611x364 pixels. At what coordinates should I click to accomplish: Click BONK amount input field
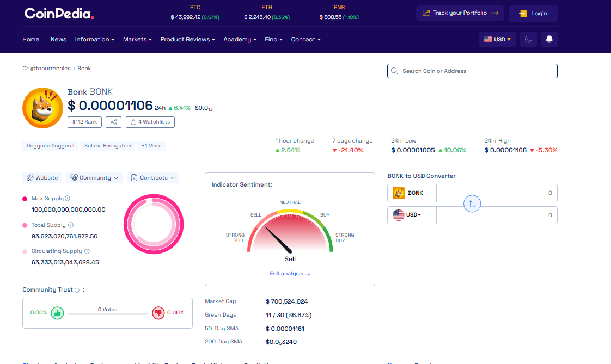click(x=497, y=193)
